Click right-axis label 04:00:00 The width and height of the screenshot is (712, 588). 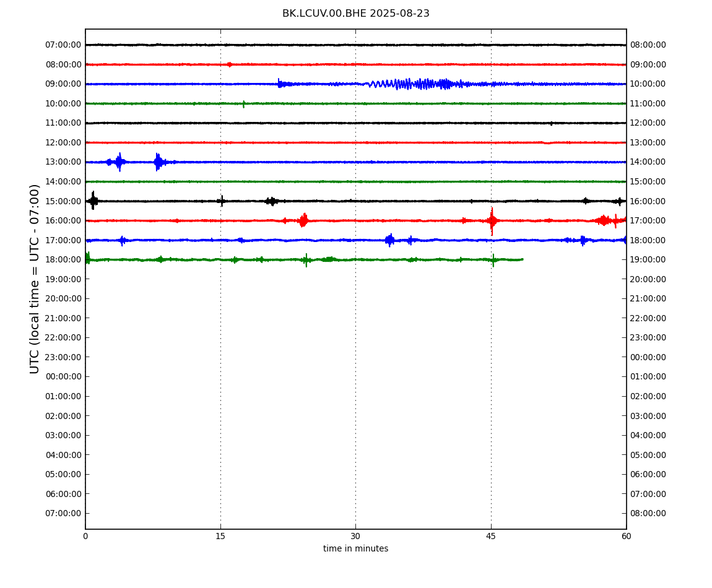[x=648, y=436]
